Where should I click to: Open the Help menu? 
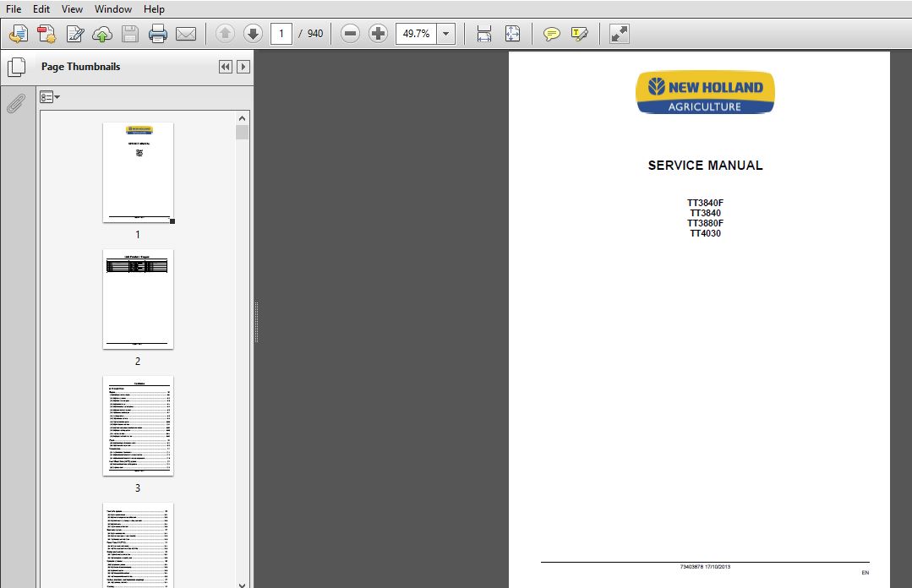point(154,8)
